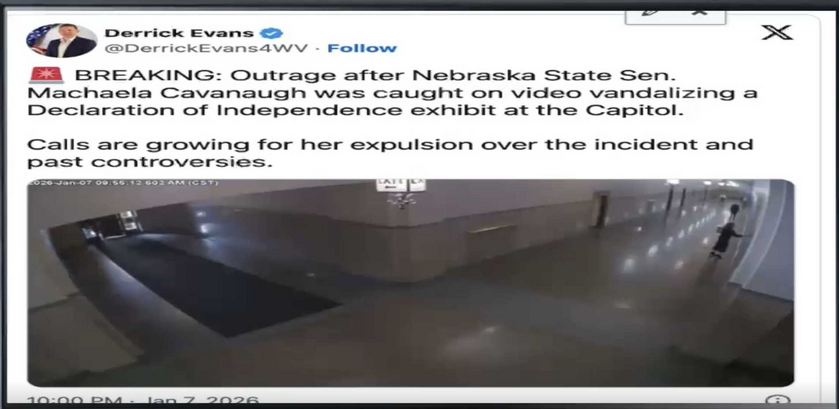This screenshot has height=409, width=839.
Task: Open the 10:00 PM Jan 7 timestamp link
Action: tap(143, 400)
